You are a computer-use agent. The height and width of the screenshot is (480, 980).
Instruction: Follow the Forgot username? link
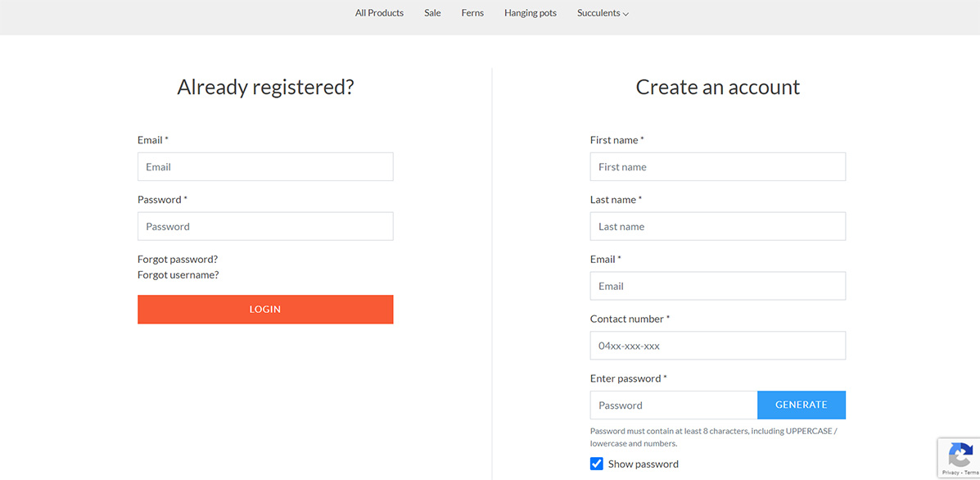[178, 275]
